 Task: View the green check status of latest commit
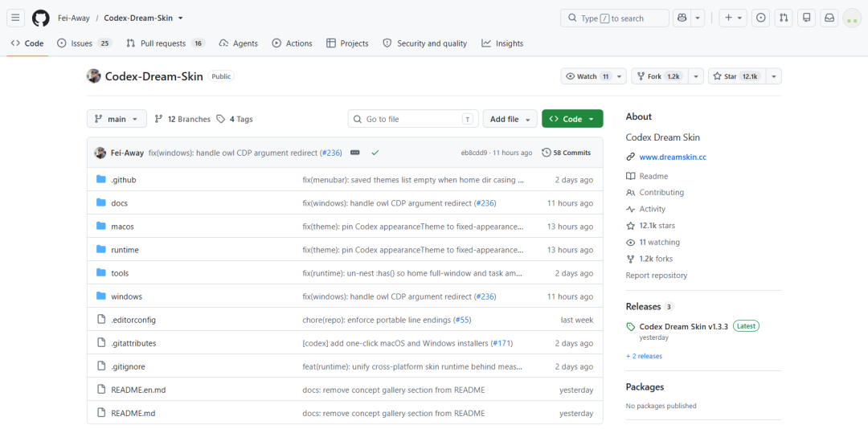(x=375, y=152)
